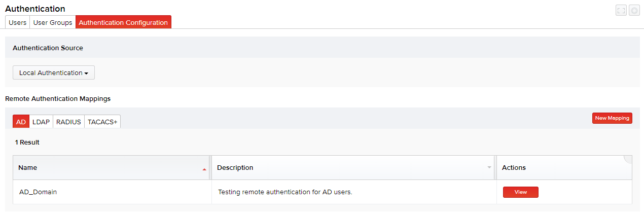This screenshot has height=216, width=644.
Task: View the AD_Domain mapping
Action: coord(520,192)
